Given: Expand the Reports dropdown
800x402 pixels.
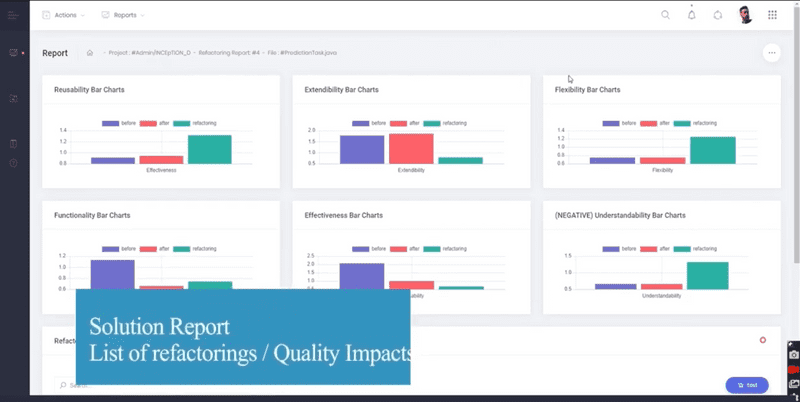Looking at the screenshot, I should [x=123, y=15].
